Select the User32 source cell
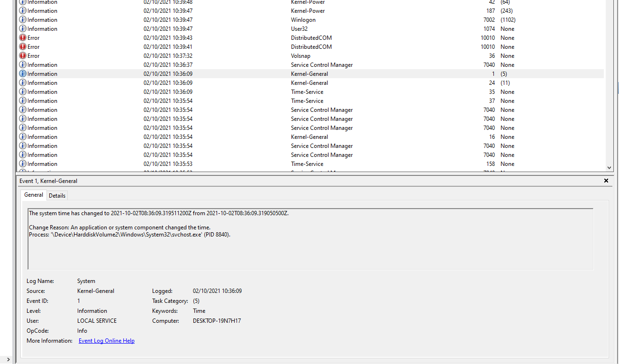619x364 pixels. click(299, 29)
